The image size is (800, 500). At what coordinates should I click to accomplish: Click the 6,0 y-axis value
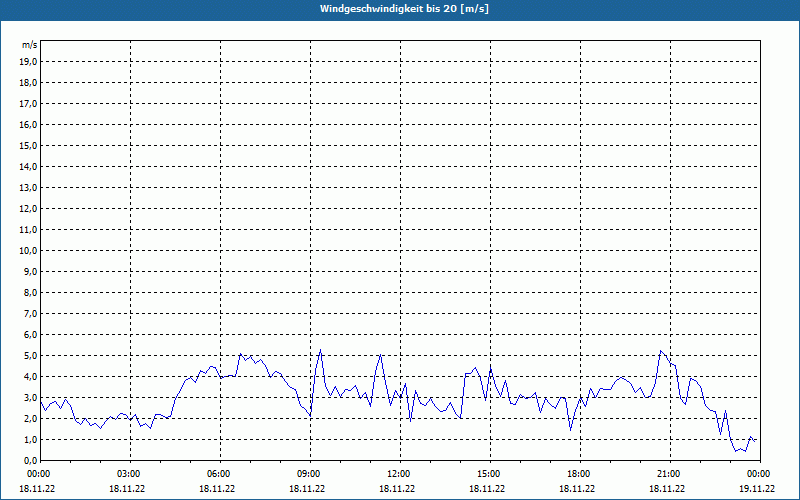pos(31,334)
